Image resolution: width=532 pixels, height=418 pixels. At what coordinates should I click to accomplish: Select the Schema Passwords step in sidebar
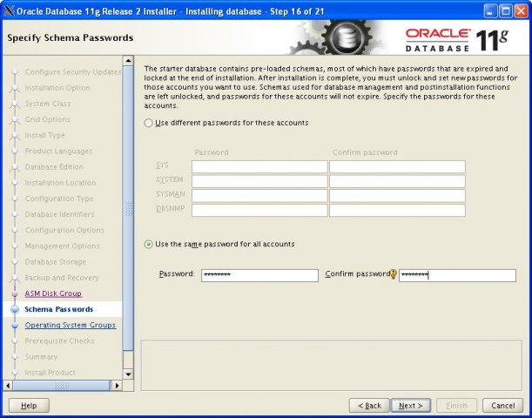[x=58, y=309]
